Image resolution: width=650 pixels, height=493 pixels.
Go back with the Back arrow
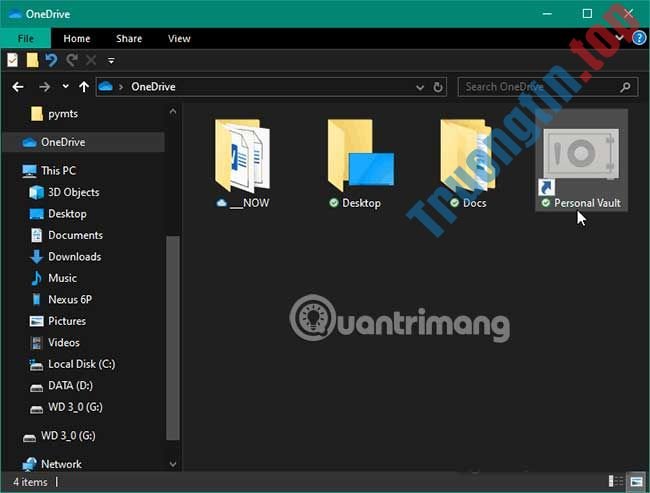(x=18, y=87)
